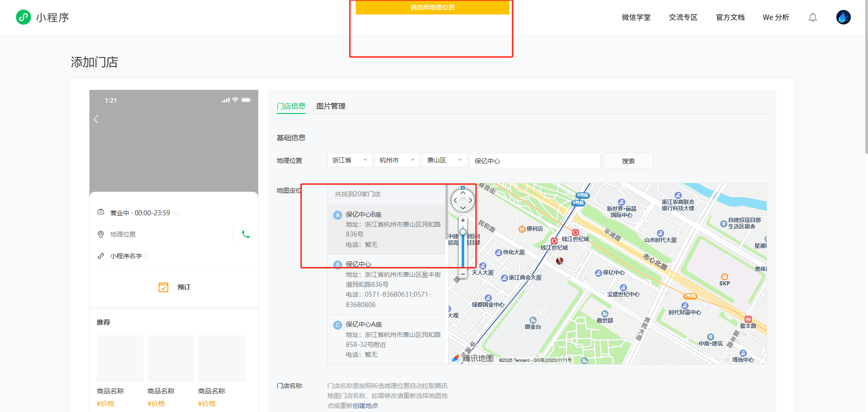Open We 分析 in the top navigation
This screenshot has width=868, height=412.
coord(776,17)
